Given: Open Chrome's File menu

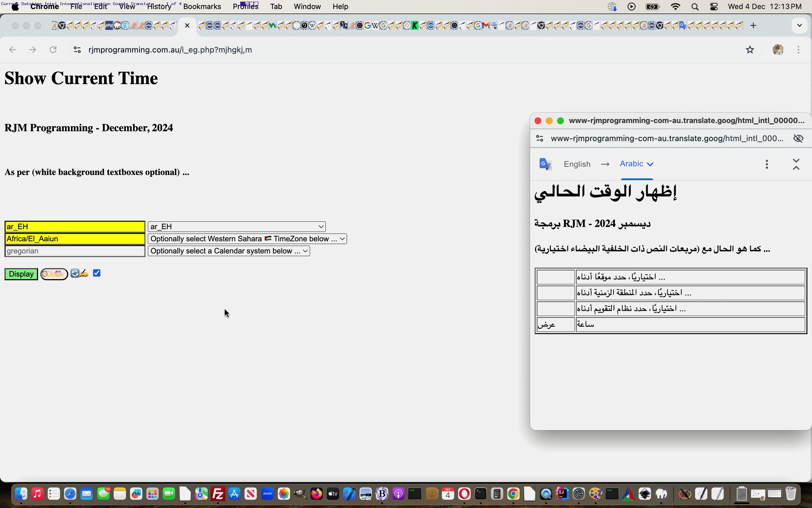Looking at the screenshot, I should point(76,7).
